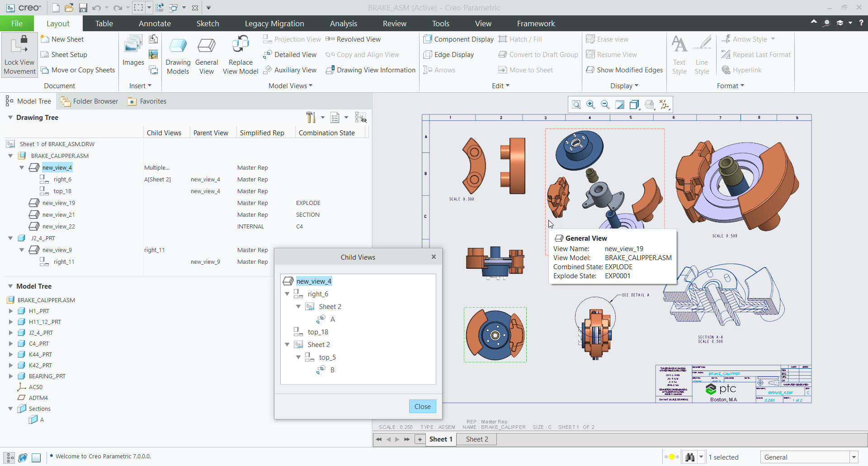
Task: Collapse the new_view_9 node
Action: [x=21, y=250]
